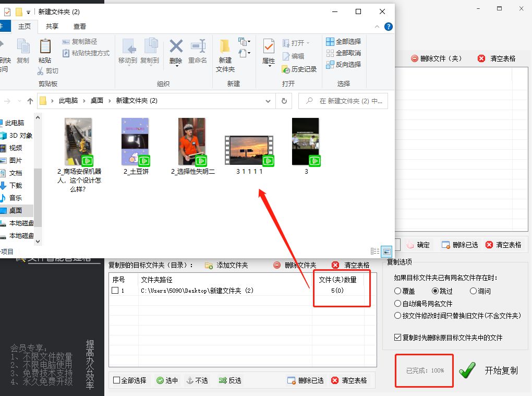The height and width of the screenshot is (396, 532).
Task: Click the Move to (移动到) ribbon icon
Action: click(128, 46)
